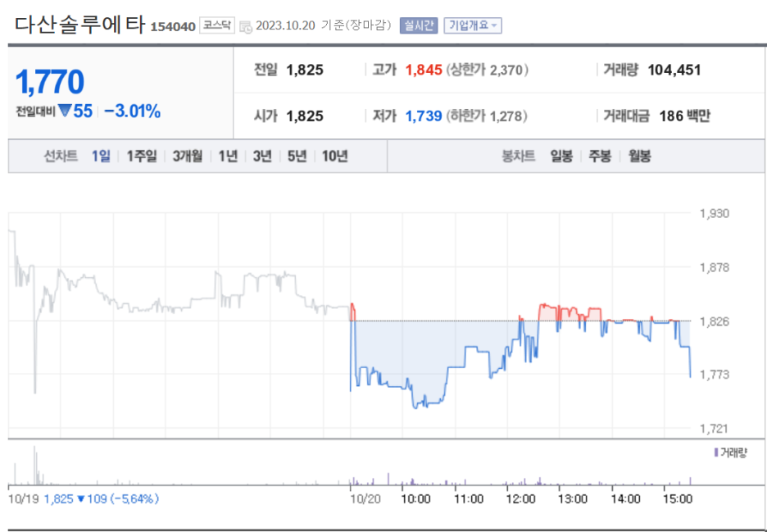
Task: Open the 월봉 candlestick chart
Action: (x=639, y=156)
